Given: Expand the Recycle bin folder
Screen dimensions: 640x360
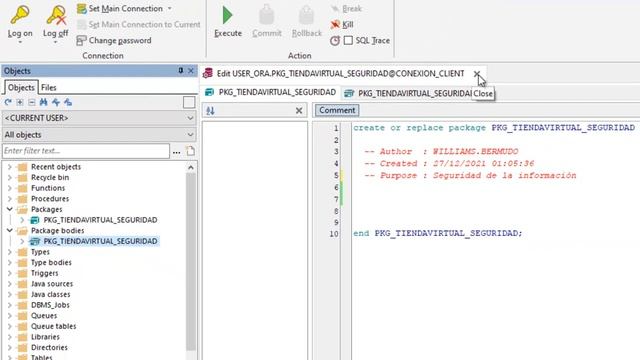Looking at the screenshot, I should point(10,178).
